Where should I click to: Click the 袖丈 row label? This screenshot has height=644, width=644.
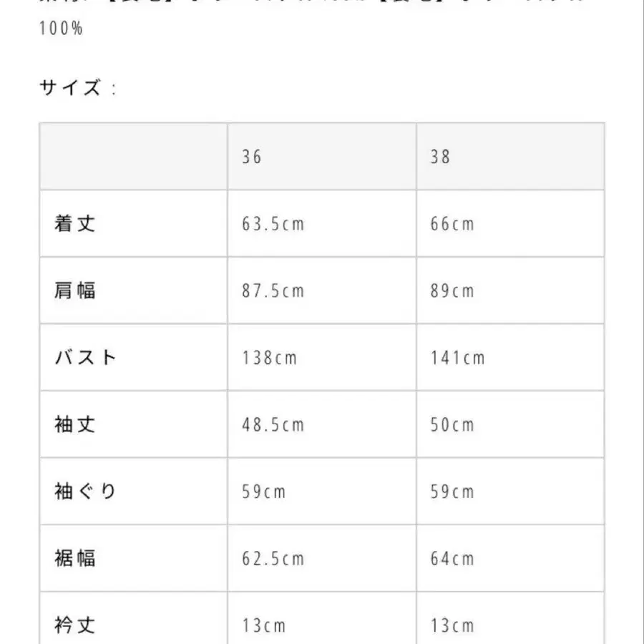(x=75, y=425)
